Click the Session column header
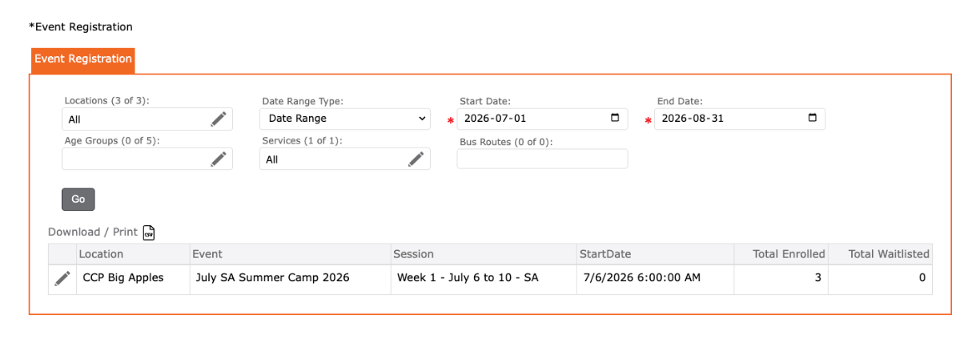 click(413, 254)
